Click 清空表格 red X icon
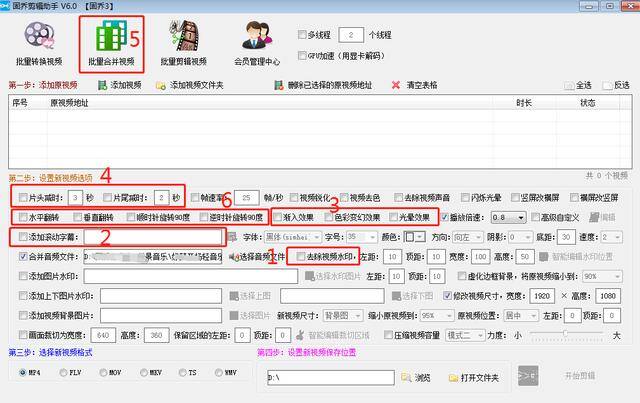640x403 pixels. tap(396, 85)
